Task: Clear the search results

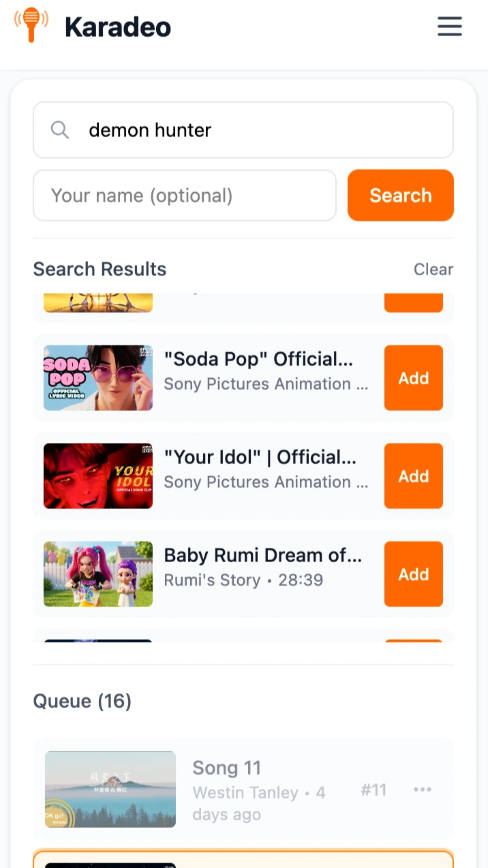Action: coord(433,269)
